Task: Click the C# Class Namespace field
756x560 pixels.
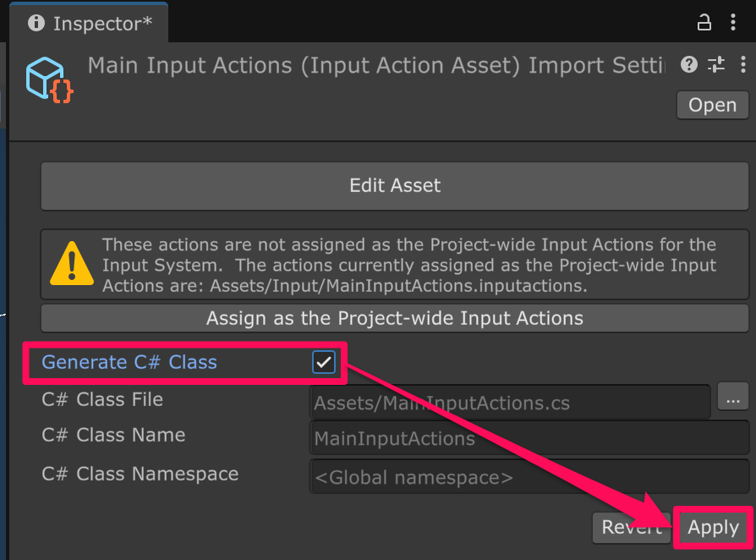Action: pos(529,477)
